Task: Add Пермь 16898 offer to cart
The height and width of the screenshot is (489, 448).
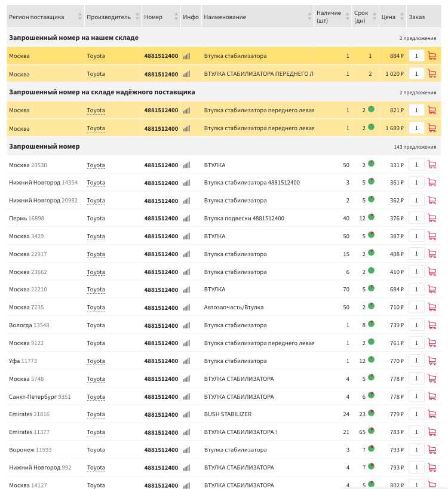Action: click(x=432, y=219)
